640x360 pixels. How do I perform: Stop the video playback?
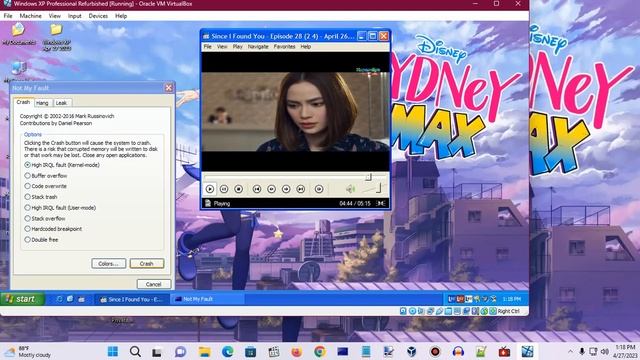click(239, 189)
